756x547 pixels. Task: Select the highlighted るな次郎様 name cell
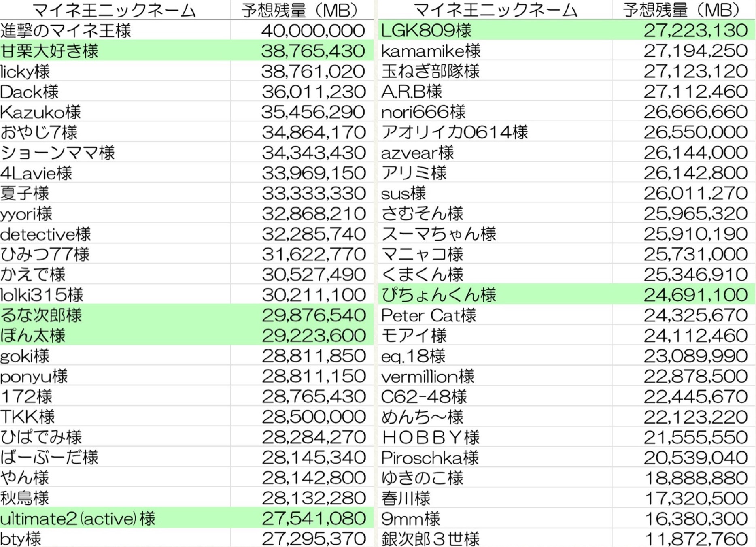41,315
